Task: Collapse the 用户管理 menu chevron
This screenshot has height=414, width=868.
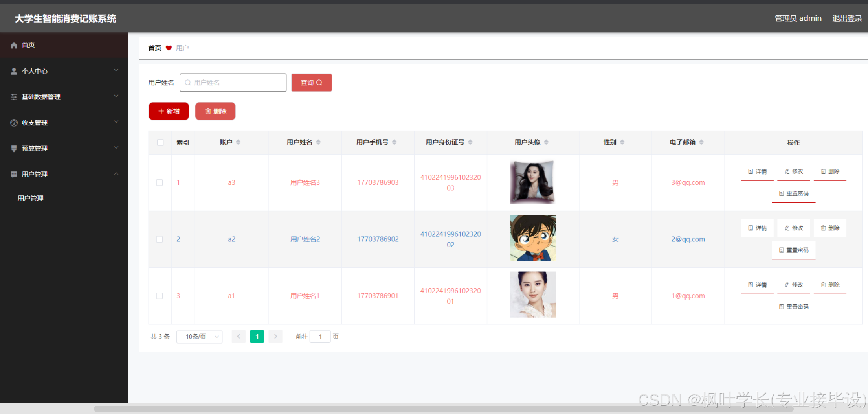Action: (116, 174)
